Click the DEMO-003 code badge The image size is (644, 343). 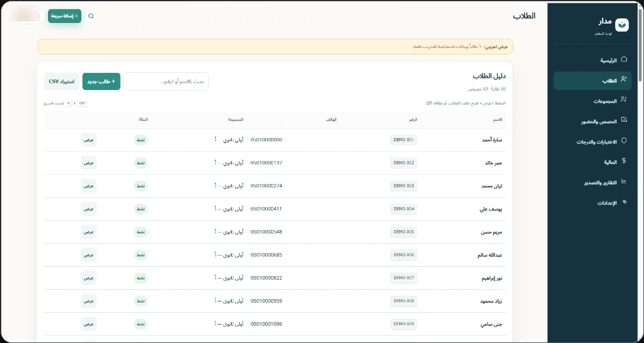[x=404, y=186]
